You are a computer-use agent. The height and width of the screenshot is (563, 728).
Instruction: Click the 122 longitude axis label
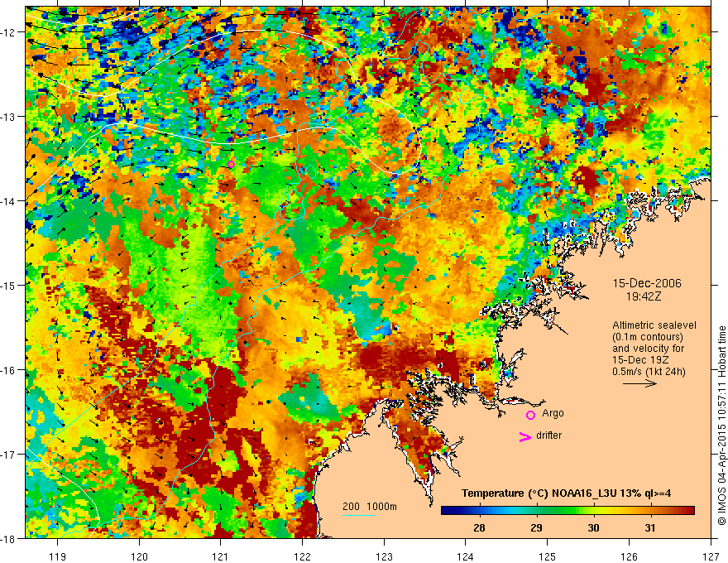[x=302, y=556]
